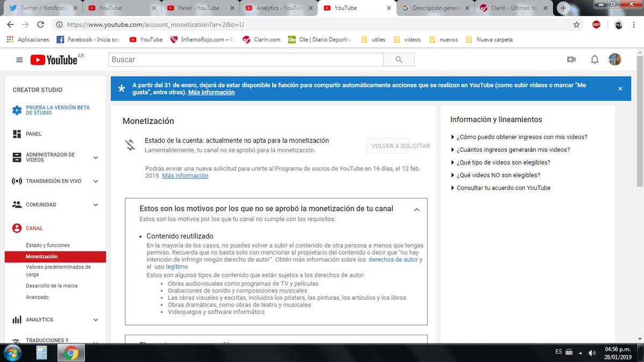644x362 pixels.
Task: Select Monetización in the sidebar
Action: tap(55, 256)
